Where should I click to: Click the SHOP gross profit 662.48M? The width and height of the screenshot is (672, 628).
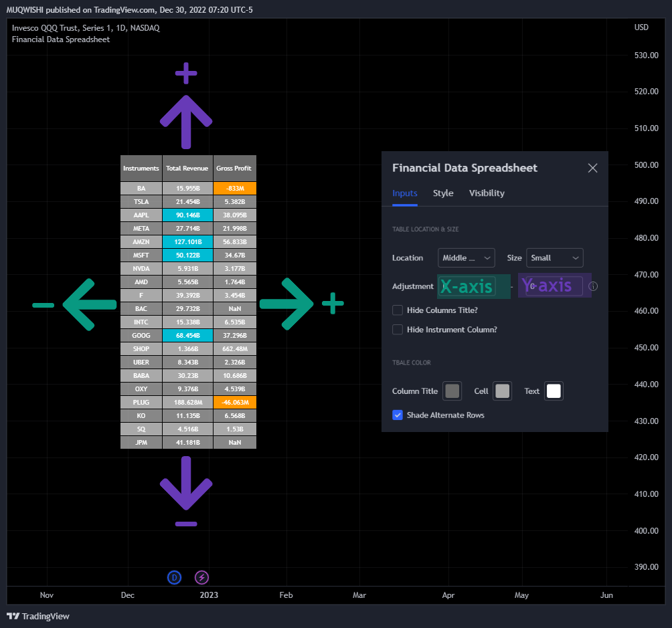click(234, 348)
